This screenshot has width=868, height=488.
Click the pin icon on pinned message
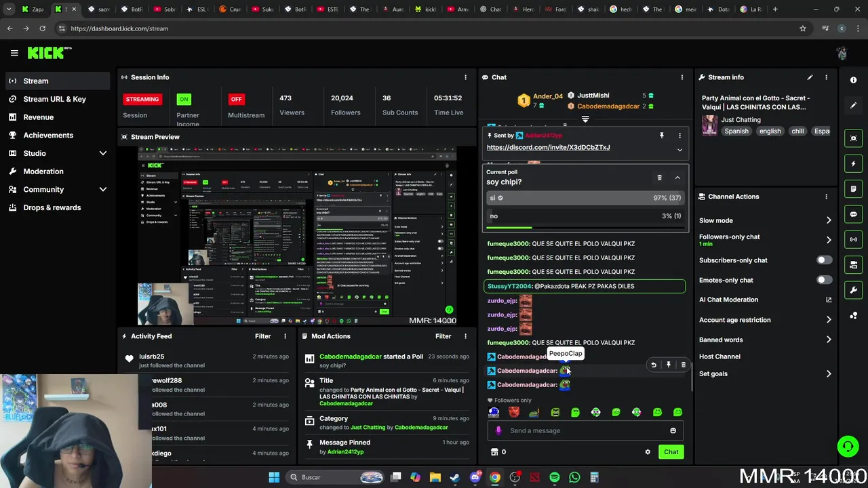[x=662, y=136]
